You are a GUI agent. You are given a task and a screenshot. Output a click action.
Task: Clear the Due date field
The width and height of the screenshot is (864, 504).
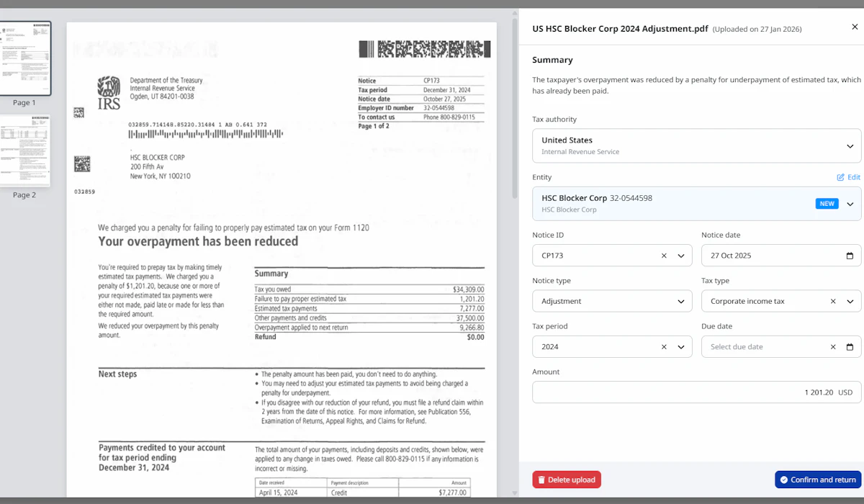coord(833,347)
